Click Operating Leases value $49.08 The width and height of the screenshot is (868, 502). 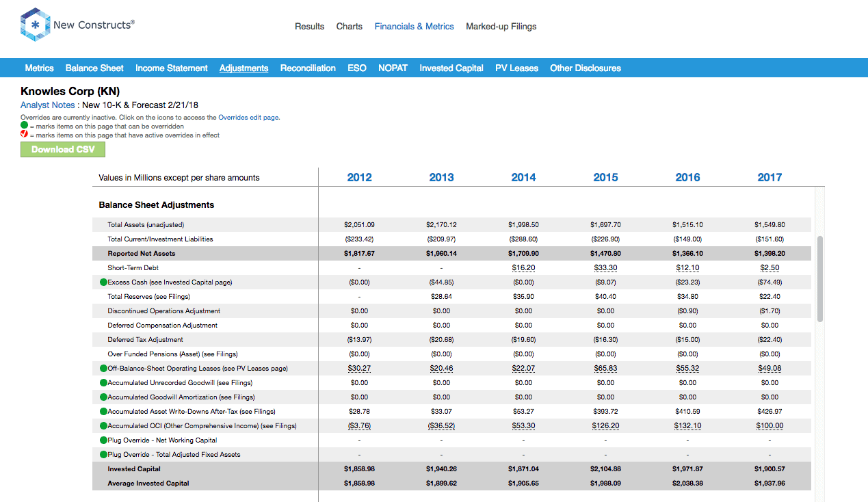(770, 369)
